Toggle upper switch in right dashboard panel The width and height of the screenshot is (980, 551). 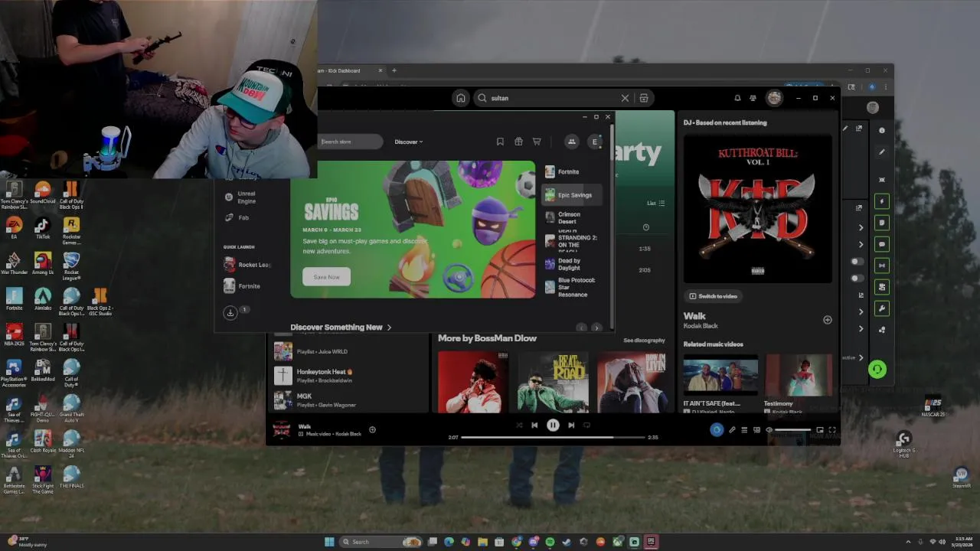coord(857,262)
